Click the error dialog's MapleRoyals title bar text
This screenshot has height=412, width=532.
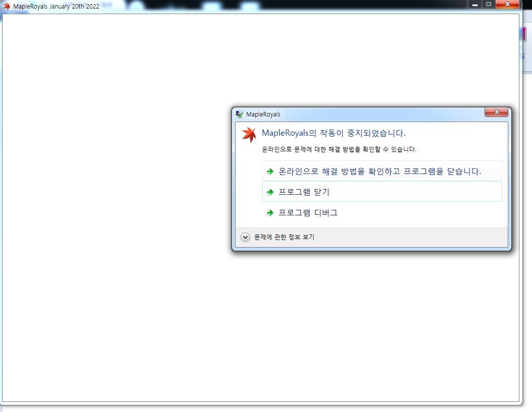pyautogui.click(x=263, y=114)
